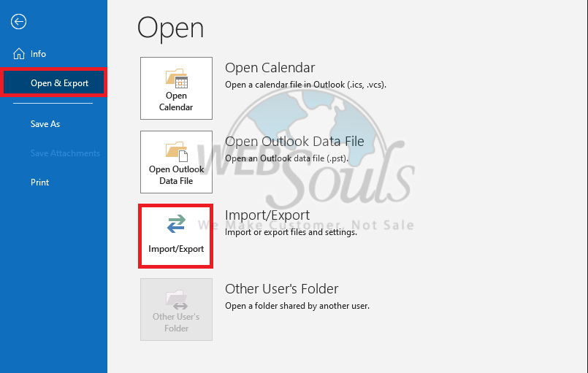
Task: Click the calendar folder icon
Action: click(177, 78)
